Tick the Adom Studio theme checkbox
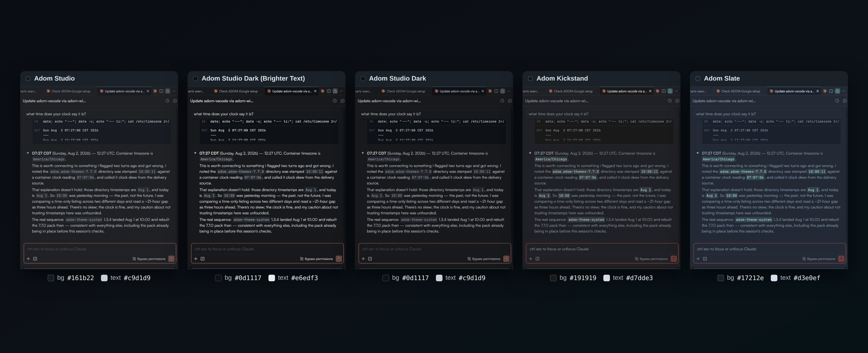The image size is (868, 353). [28, 79]
